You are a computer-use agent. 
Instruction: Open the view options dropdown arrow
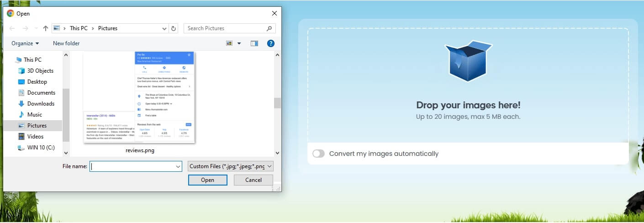(239, 43)
